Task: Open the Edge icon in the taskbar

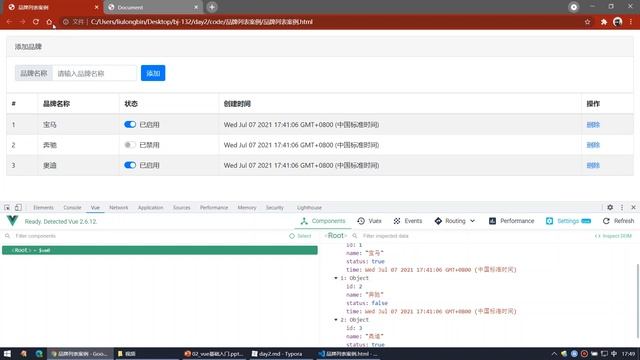Action: 39,353
